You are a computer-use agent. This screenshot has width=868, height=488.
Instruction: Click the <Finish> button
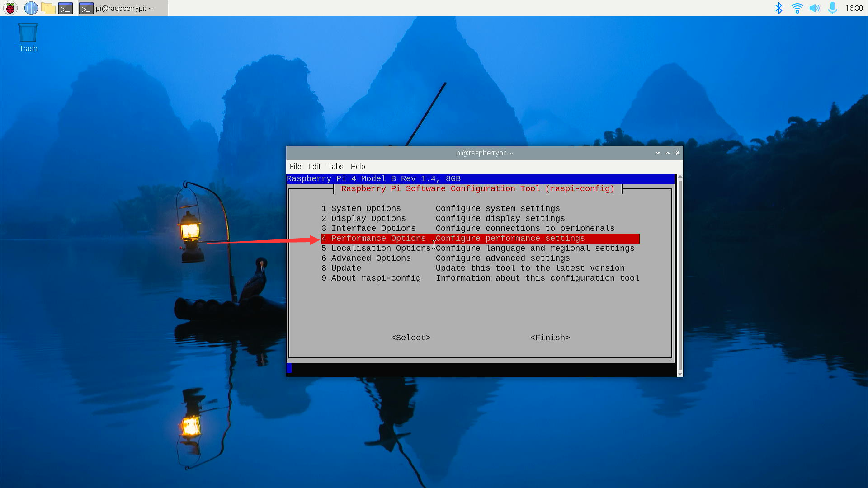[x=550, y=338]
